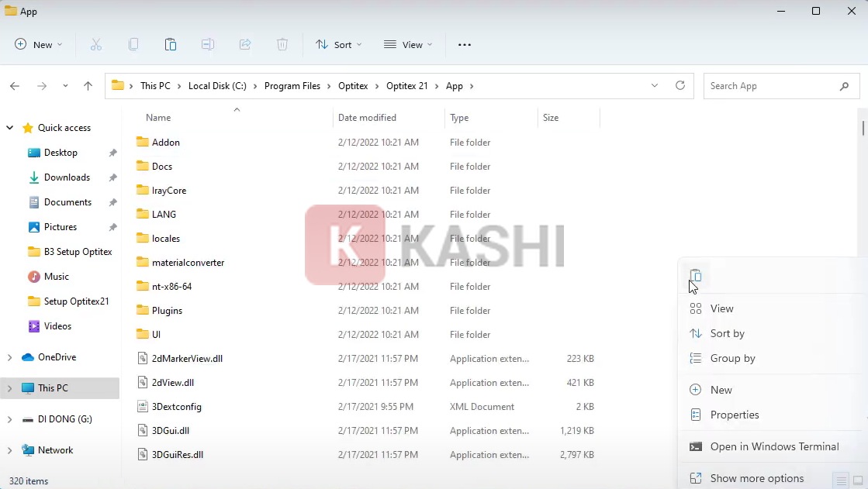Switch to large thumbnails view in the status bar
868x489 pixels.
pos(858,480)
